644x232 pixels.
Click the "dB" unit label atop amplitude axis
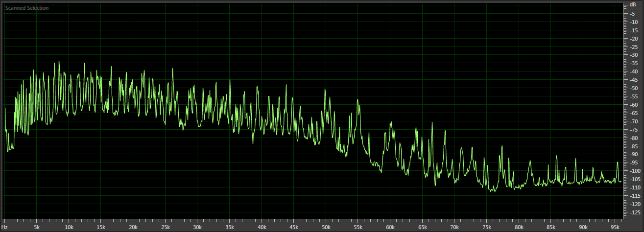633,4
